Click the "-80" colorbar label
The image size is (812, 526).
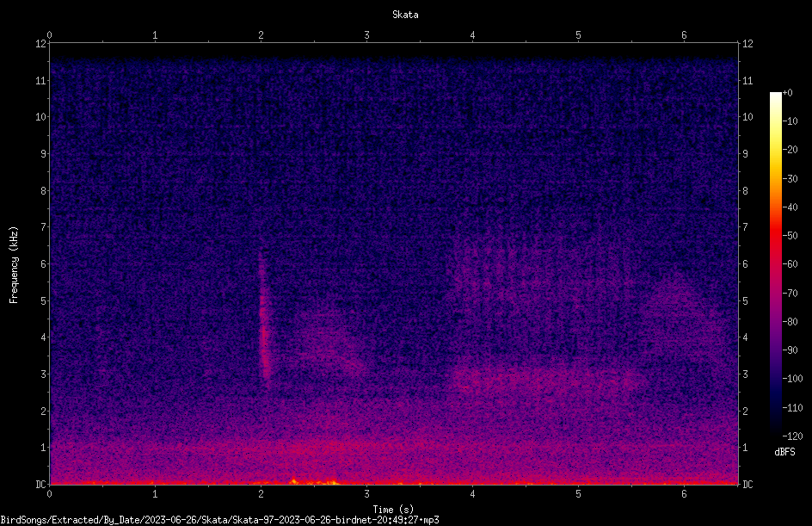(x=790, y=322)
